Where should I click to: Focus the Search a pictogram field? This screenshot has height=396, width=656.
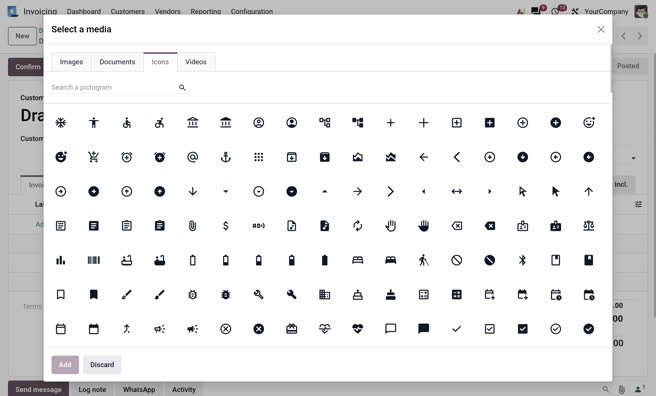click(113, 87)
